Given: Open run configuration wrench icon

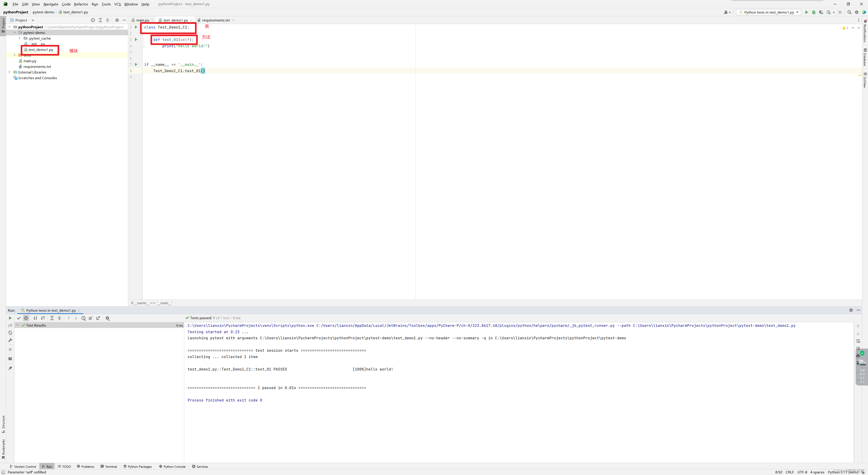Looking at the screenshot, I should pos(10,340).
